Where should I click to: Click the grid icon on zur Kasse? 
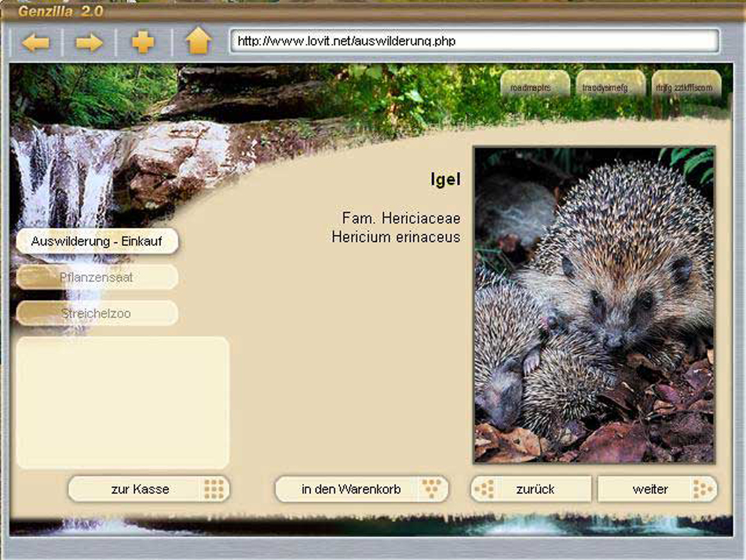[x=214, y=489]
